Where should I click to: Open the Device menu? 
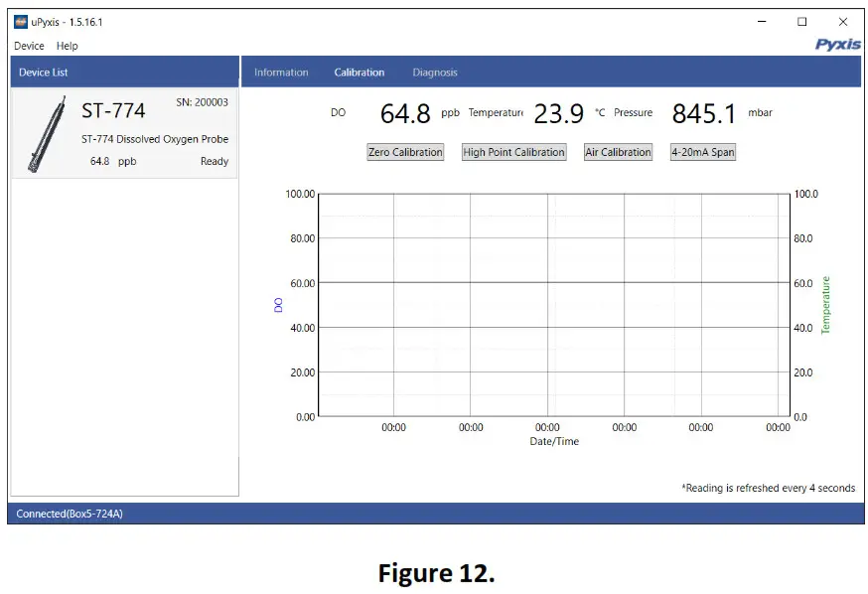(x=29, y=46)
